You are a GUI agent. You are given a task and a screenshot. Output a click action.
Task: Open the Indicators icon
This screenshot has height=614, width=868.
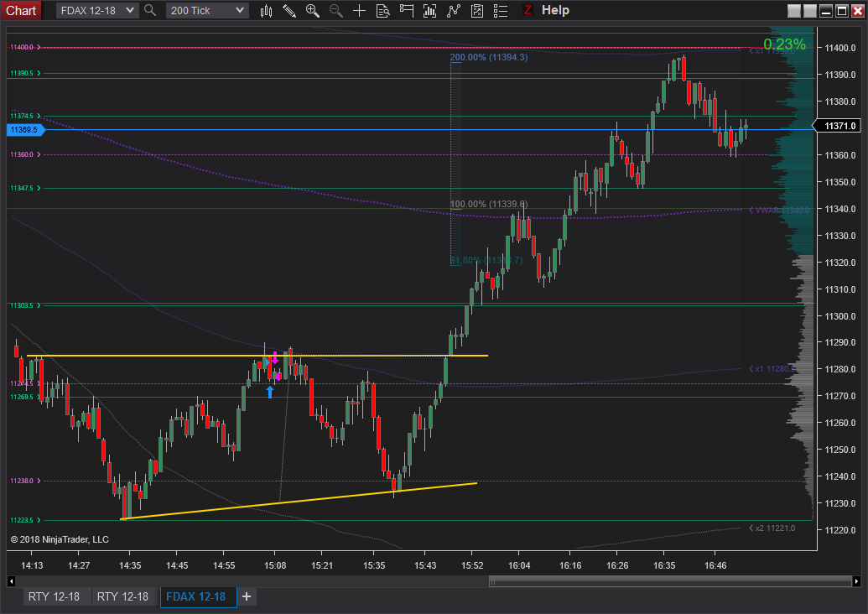click(x=454, y=11)
